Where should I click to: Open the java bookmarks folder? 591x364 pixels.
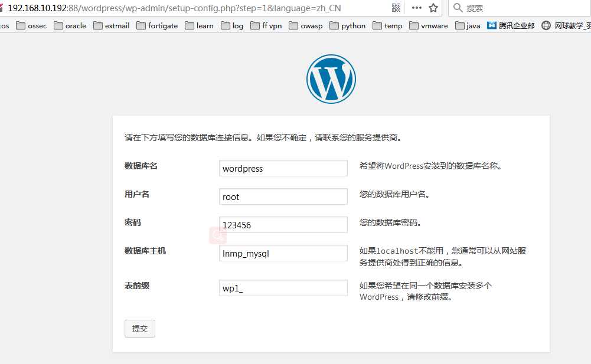click(468, 25)
